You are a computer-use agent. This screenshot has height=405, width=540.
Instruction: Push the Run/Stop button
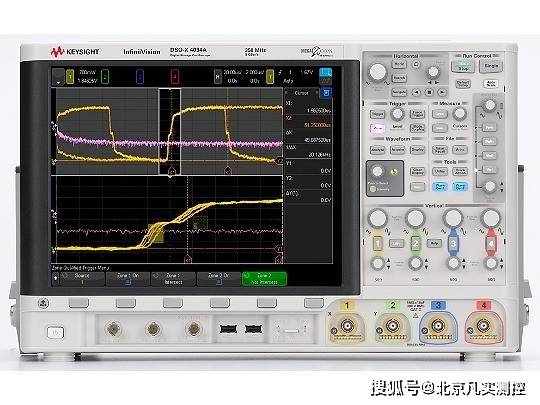[463, 66]
